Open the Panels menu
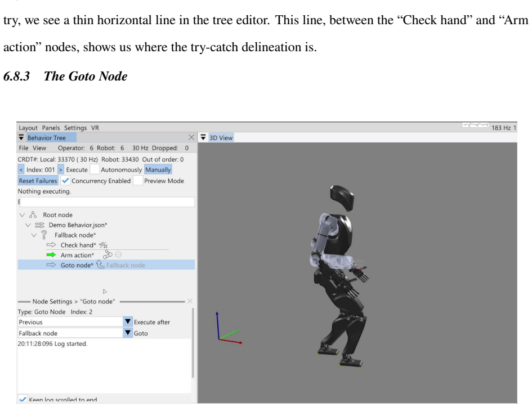The height and width of the screenshot is (407, 532). point(51,128)
